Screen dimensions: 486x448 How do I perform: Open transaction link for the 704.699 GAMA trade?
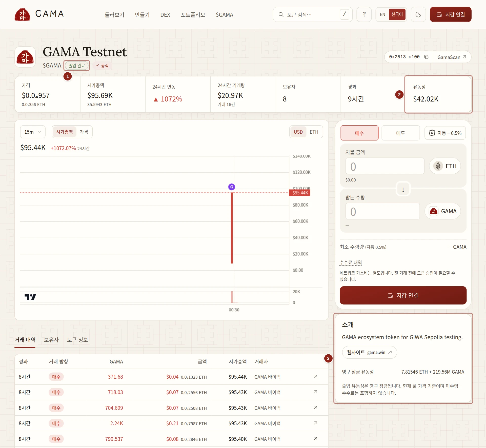[x=315, y=408]
